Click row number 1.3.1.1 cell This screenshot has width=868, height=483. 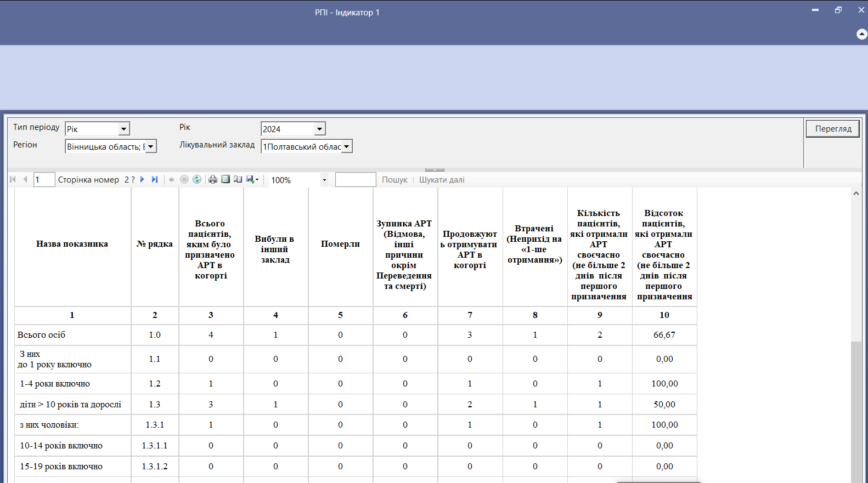[x=155, y=446]
